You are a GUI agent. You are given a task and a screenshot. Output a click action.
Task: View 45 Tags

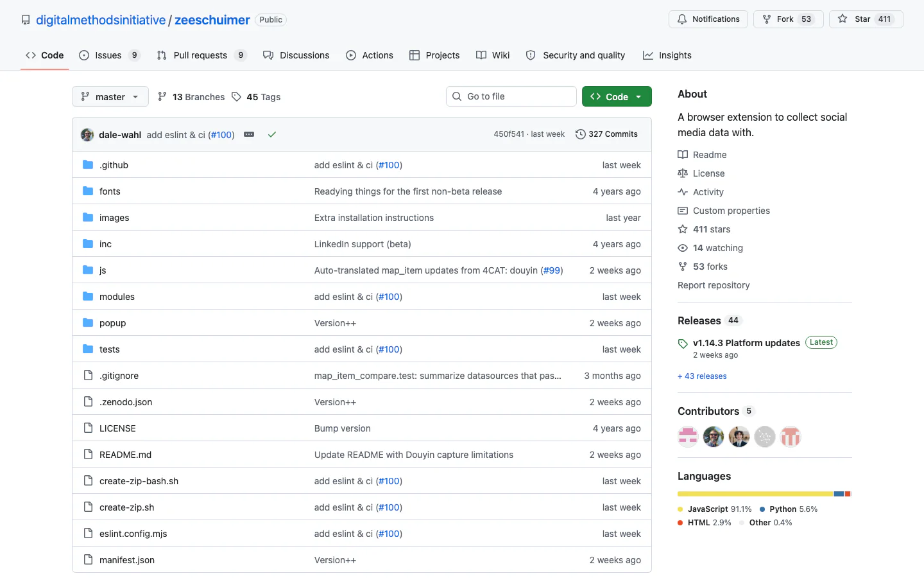(256, 97)
